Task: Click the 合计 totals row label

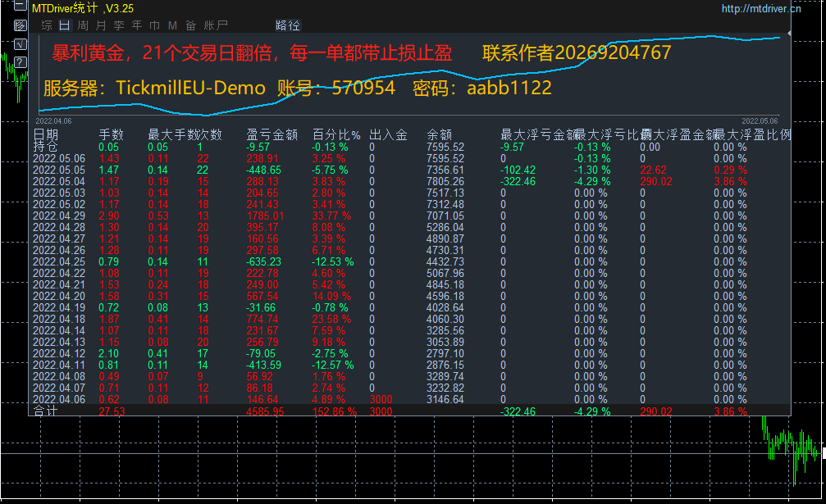Action: (45, 411)
